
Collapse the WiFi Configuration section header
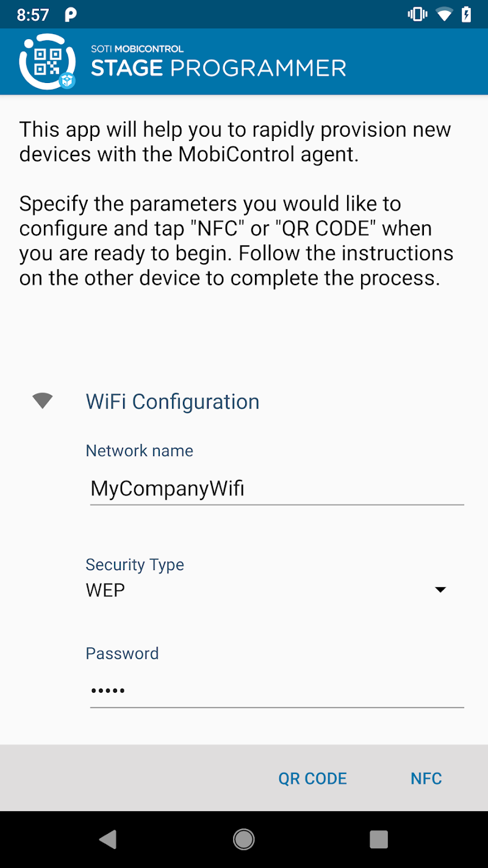coord(173,402)
